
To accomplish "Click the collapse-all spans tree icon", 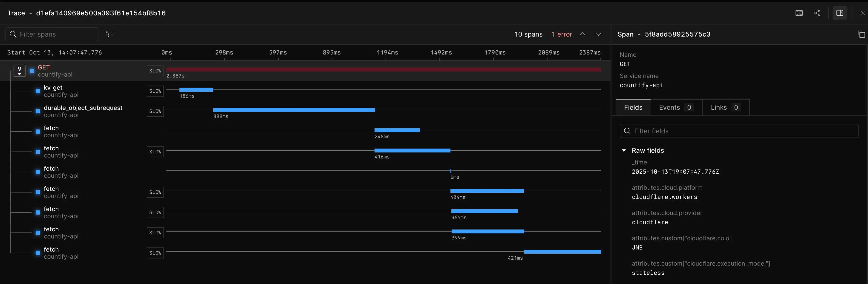I will (110, 34).
